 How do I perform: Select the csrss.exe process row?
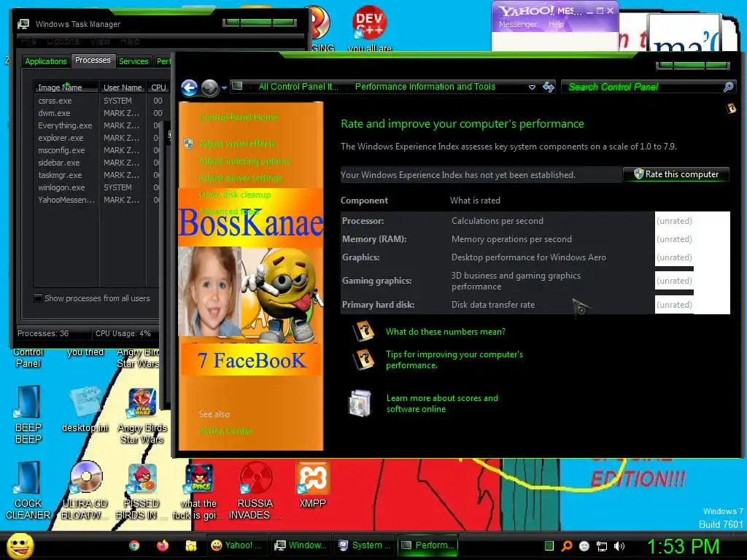click(98, 101)
